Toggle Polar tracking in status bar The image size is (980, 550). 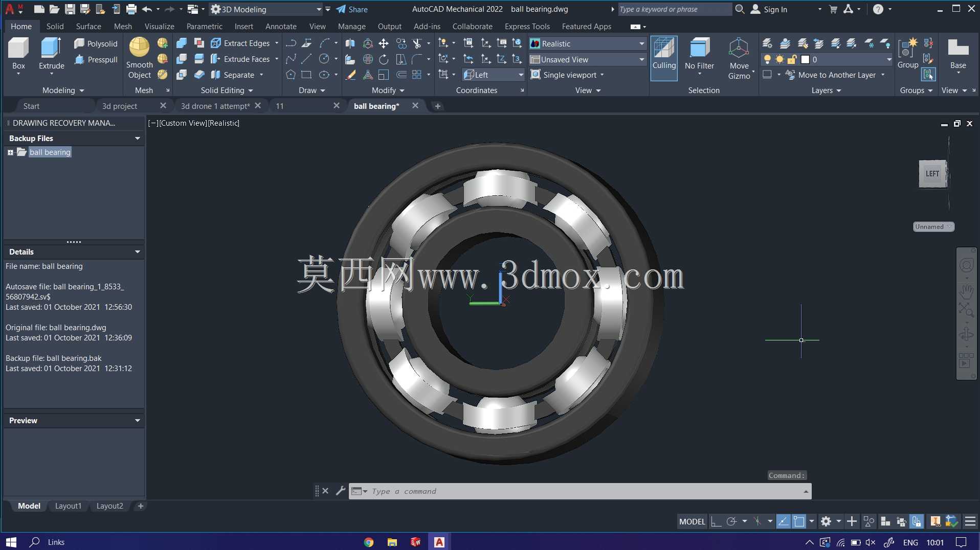(731, 521)
